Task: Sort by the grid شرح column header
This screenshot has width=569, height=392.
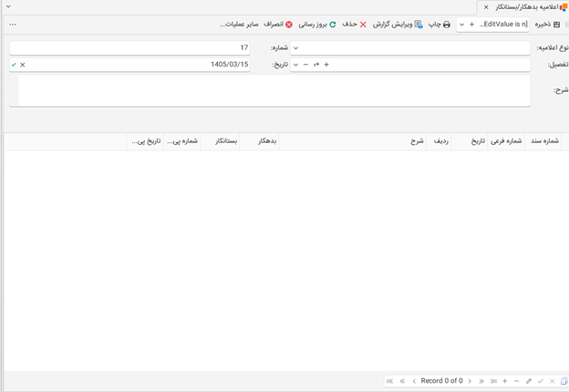Action: [352, 141]
